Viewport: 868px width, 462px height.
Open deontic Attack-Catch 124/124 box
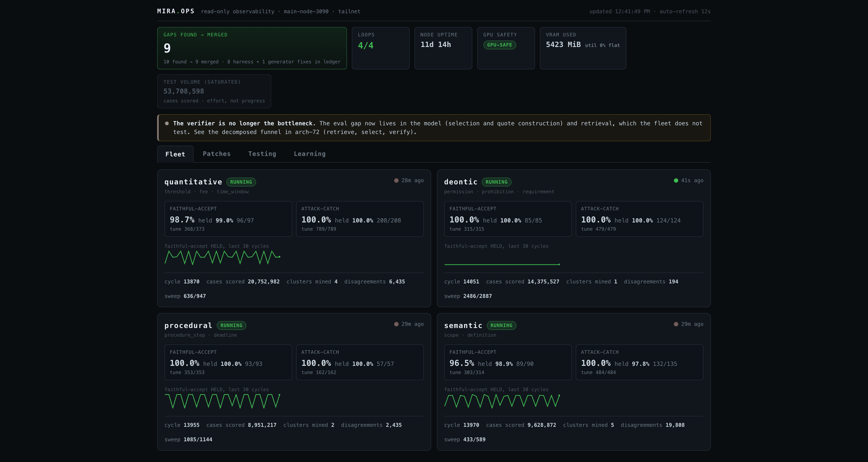pos(639,219)
